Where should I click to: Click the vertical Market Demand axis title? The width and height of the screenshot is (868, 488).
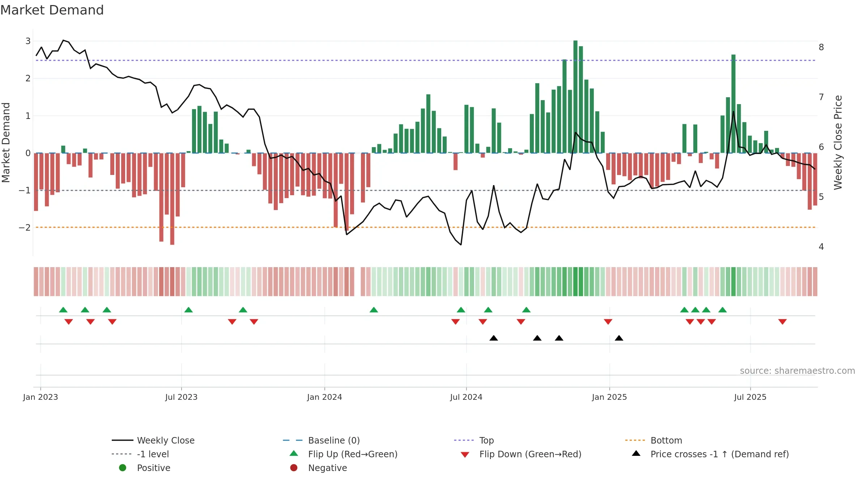point(6,142)
